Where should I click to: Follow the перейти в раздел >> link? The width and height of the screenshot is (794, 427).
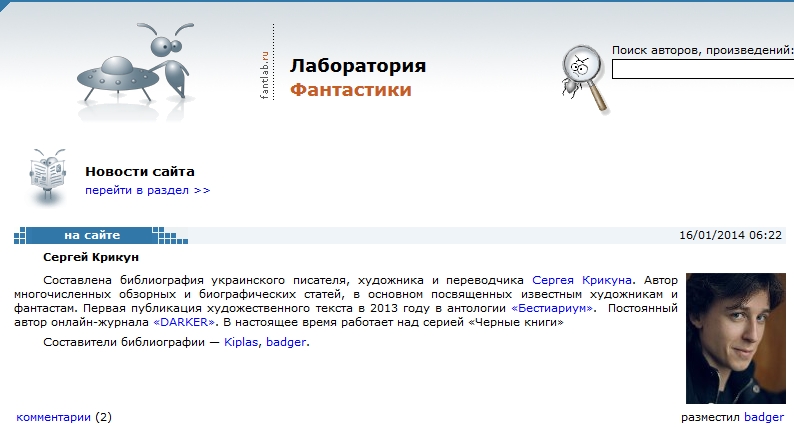pyautogui.click(x=147, y=189)
